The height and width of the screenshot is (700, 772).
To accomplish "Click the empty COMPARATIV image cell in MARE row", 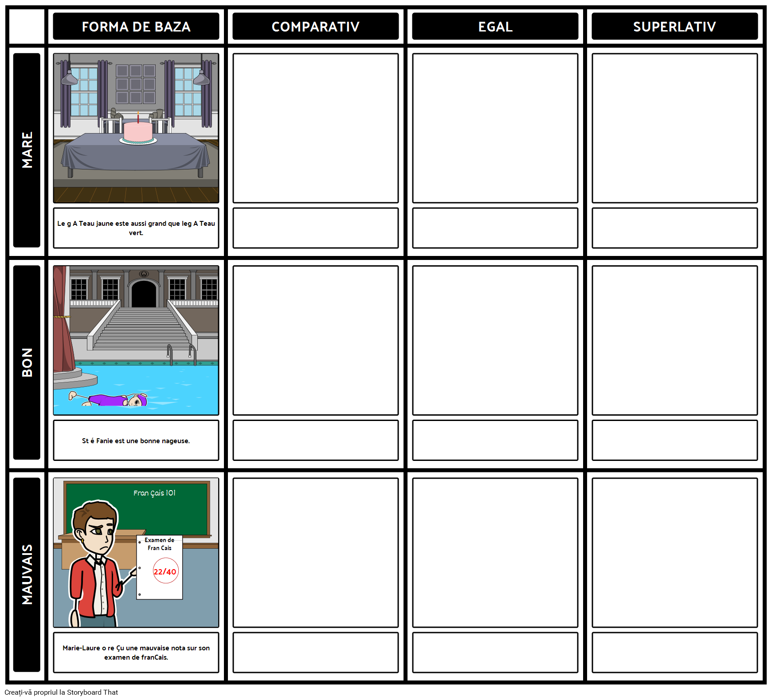I will [316, 128].
